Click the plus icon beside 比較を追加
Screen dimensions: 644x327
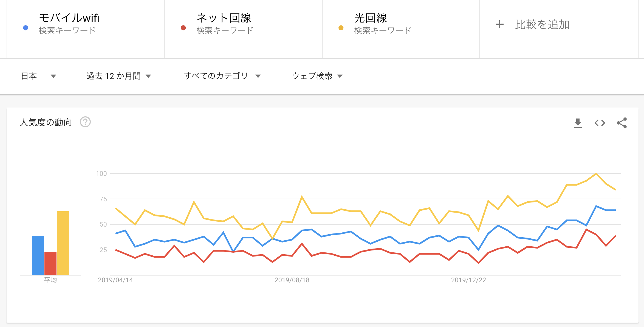pyautogui.click(x=500, y=24)
